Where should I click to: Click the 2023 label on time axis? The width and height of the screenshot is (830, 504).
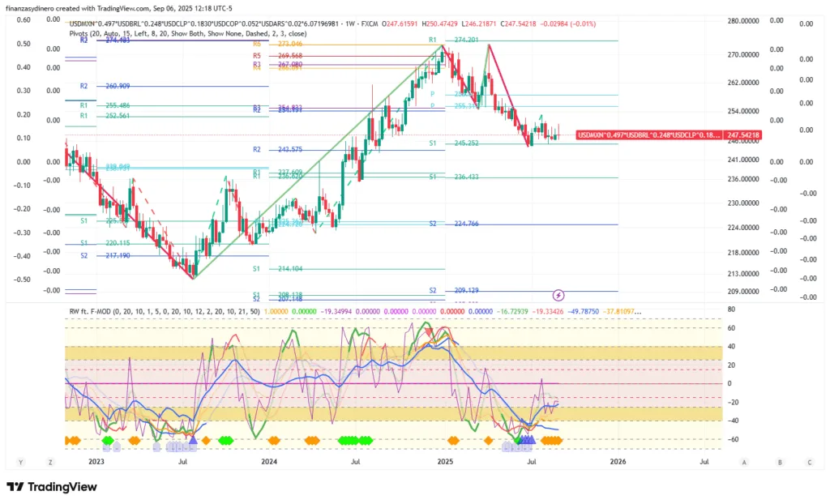[96, 462]
